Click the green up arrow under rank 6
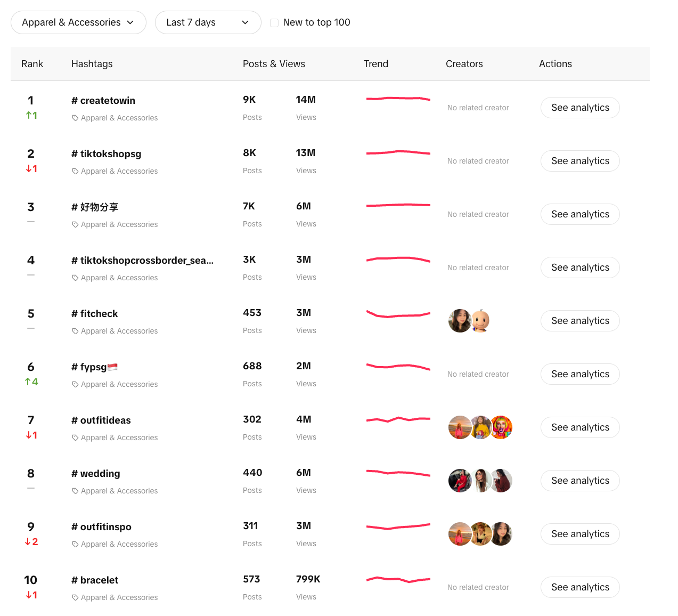This screenshot has height=616, width=678. (x=28, y=382)
